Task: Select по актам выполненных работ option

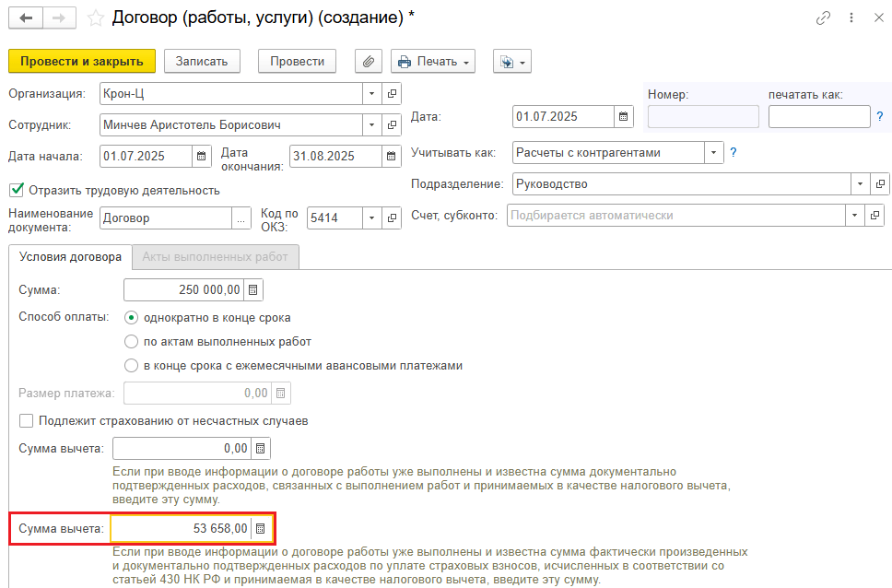Action: (x=132, y=341)
